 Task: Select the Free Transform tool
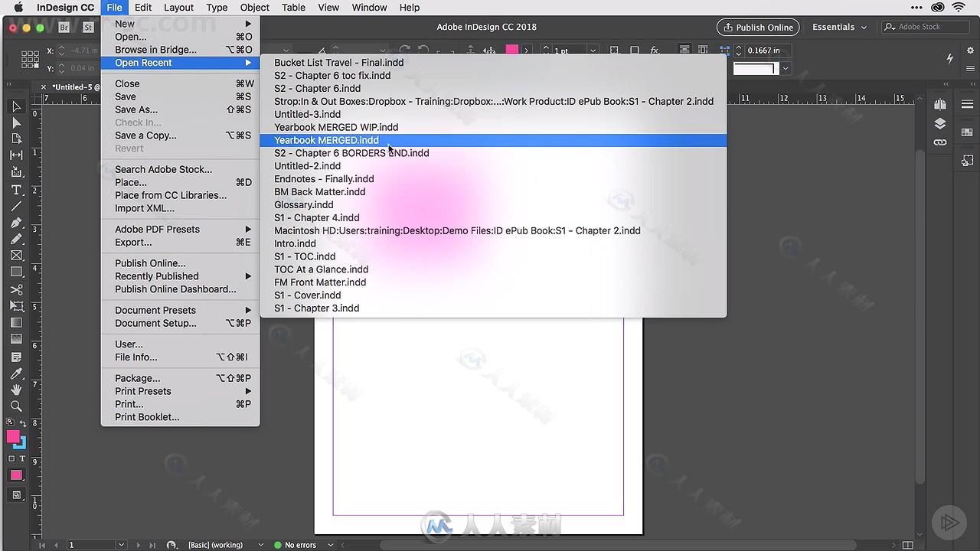tap(16, 306)
